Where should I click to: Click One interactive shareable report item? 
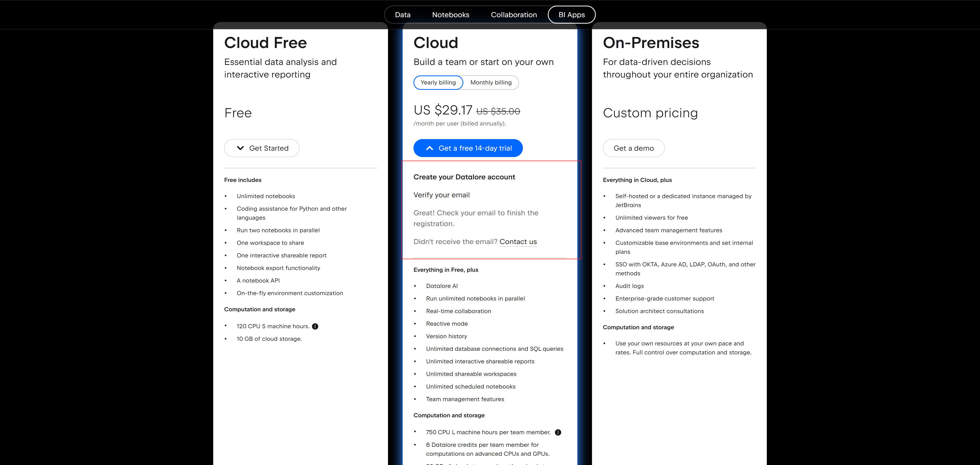[281, 256]
